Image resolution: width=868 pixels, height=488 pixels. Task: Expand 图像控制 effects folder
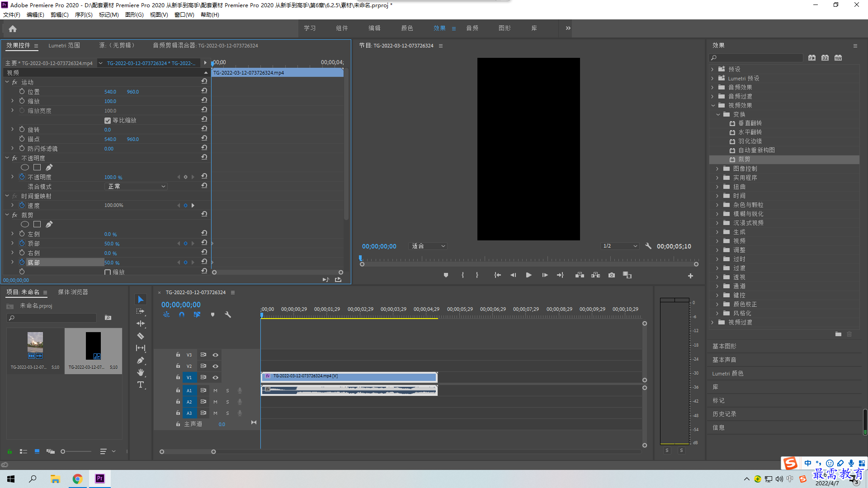[x=717, y=169]
